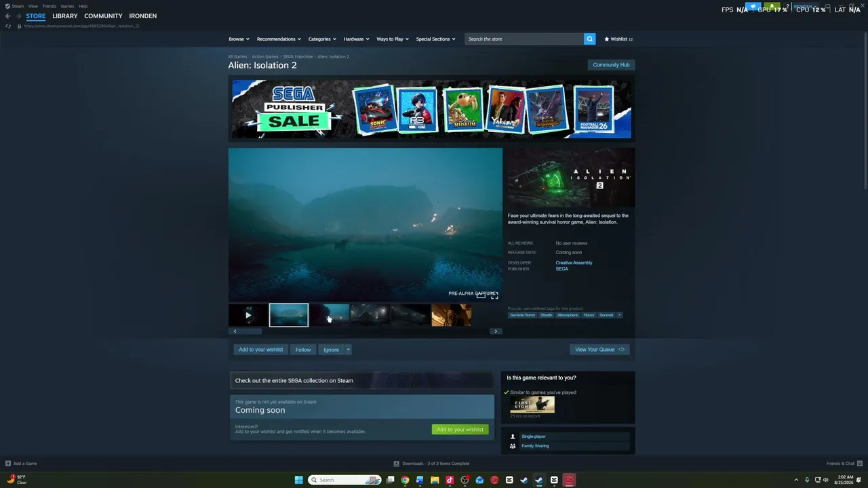This screenshot has width=868, height=488.
Task: Open the Downloads status icon
Action: 397,464
